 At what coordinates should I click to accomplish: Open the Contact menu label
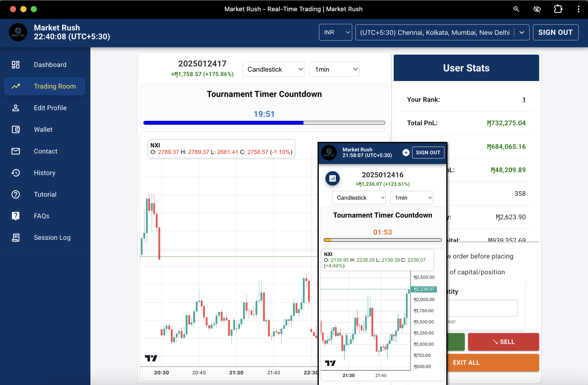(x=46, y=151)
